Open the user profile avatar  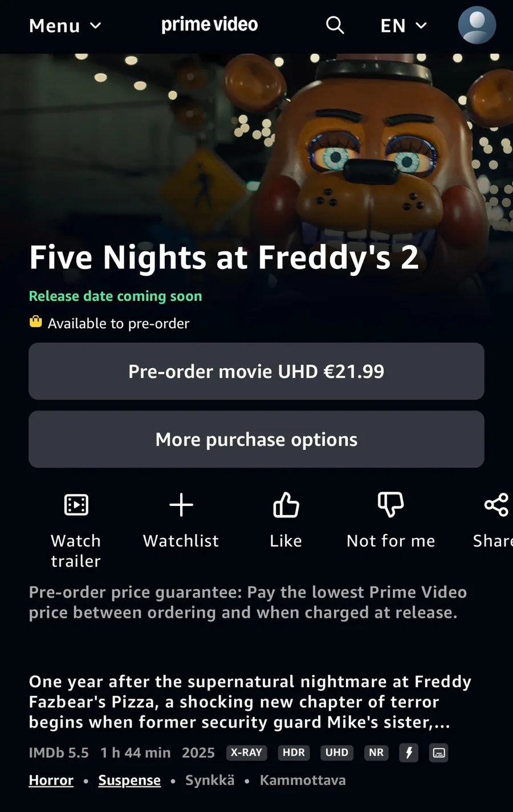click(x=477, y=25)
